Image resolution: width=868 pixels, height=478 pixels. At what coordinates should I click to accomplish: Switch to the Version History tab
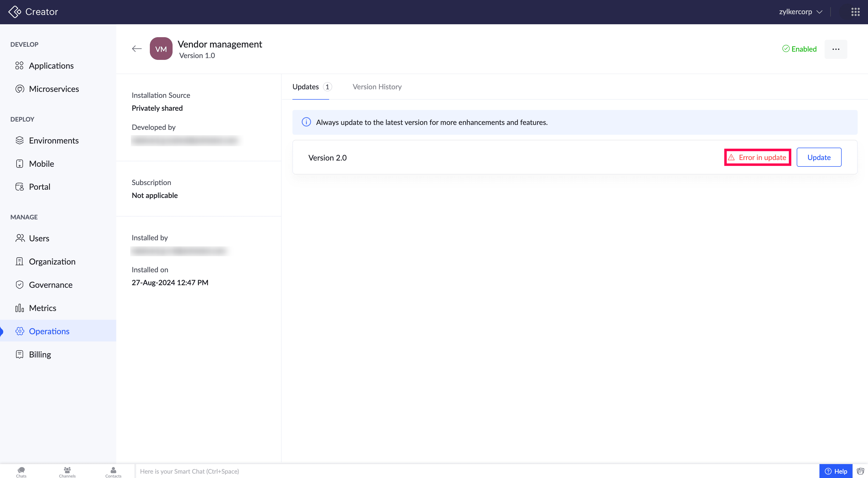[x=377, y=87]
